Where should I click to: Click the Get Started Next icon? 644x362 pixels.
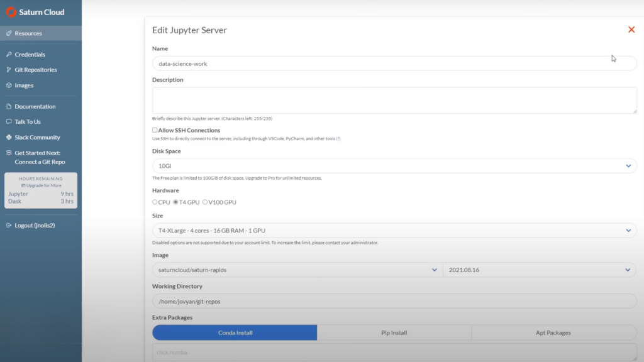click(x=9, y=153)
